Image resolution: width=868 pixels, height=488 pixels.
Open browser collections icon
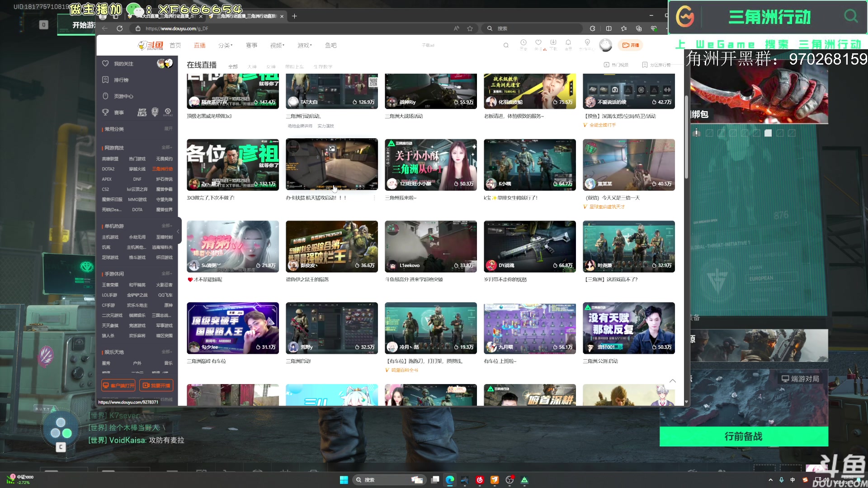tap(639, 28)
